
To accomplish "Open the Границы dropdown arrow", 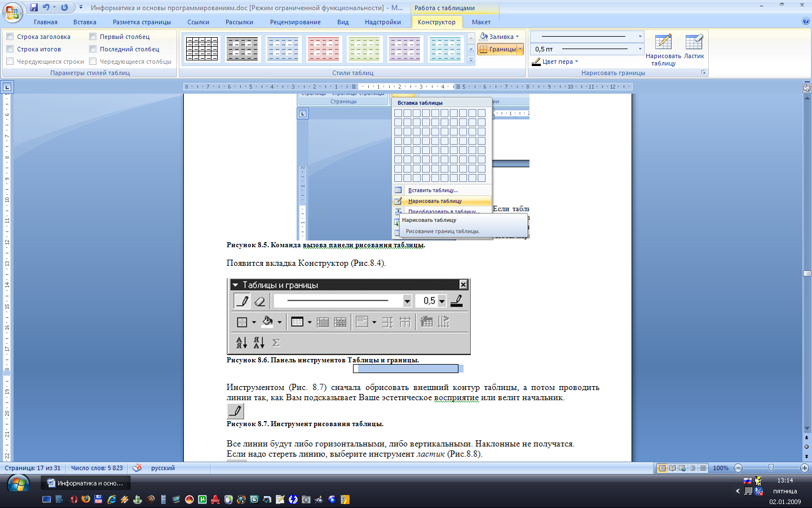I will pos(520,49).
